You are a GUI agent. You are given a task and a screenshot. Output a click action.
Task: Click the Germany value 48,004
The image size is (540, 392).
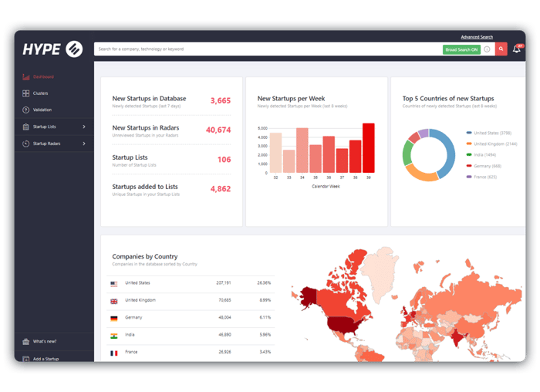[224, 317]
